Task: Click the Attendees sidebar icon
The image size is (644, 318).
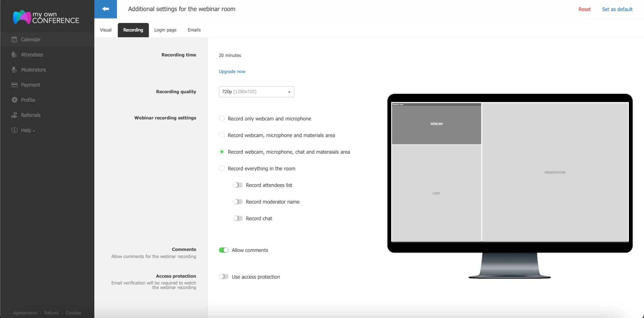Action: coord(14,54)
